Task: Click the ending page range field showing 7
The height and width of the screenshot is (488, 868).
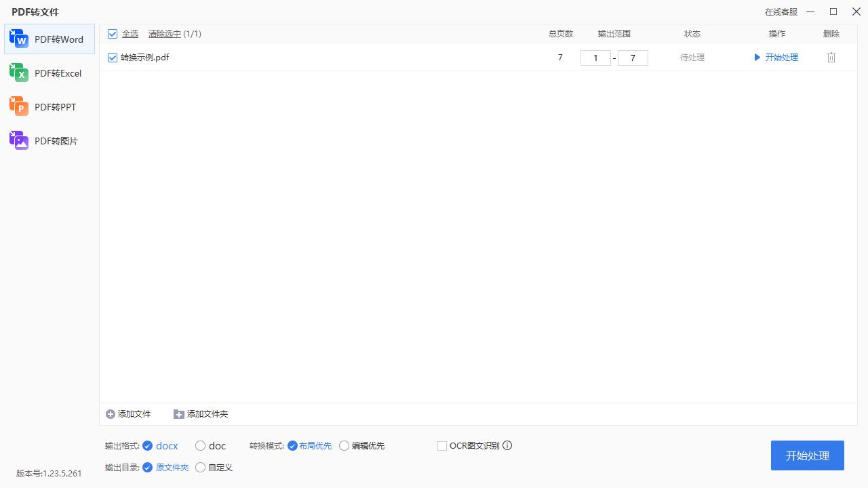Action: (633, 58)
